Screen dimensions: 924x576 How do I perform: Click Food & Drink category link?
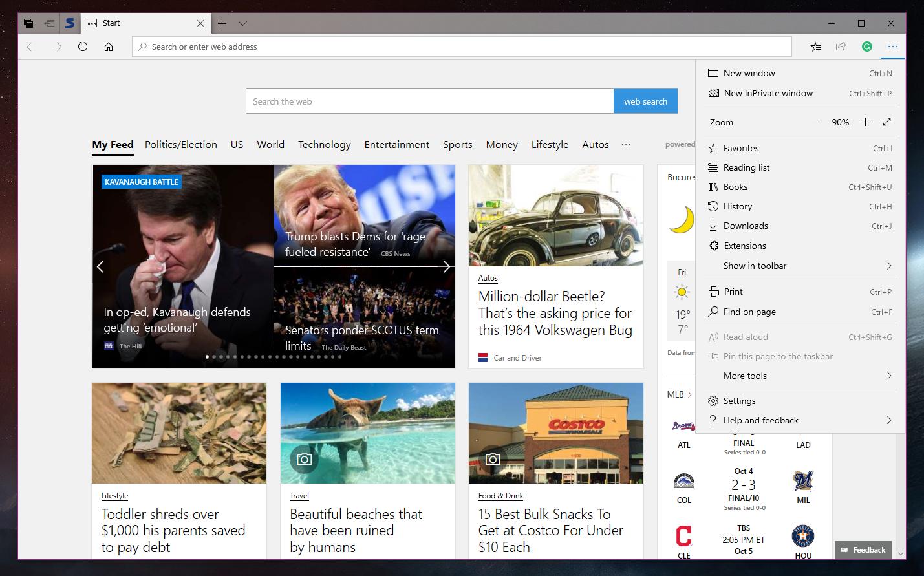500,496
